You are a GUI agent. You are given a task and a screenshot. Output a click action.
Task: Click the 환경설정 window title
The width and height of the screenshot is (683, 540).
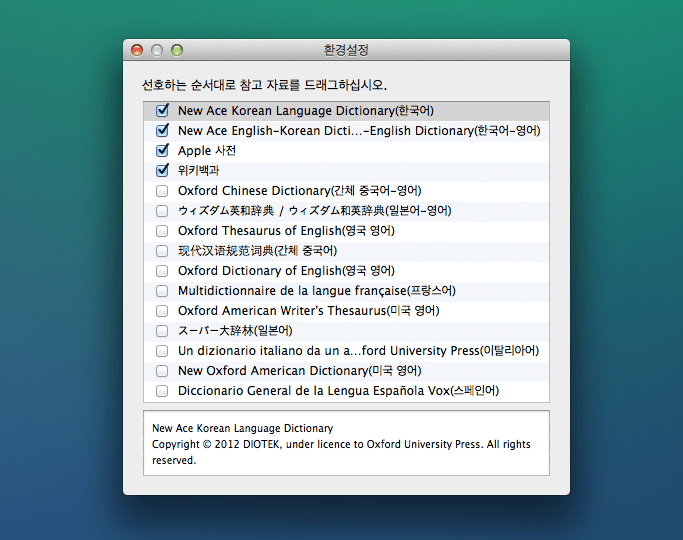tap(346, 50)
